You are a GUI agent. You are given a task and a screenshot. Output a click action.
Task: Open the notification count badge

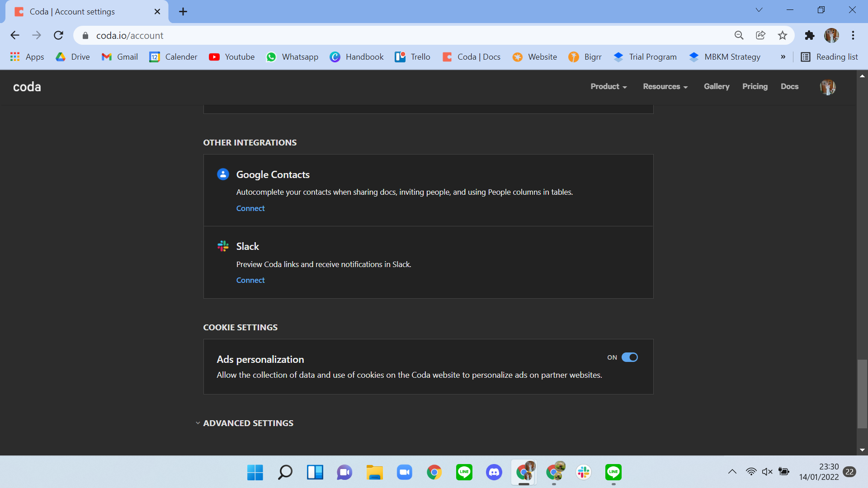[849, 472]
